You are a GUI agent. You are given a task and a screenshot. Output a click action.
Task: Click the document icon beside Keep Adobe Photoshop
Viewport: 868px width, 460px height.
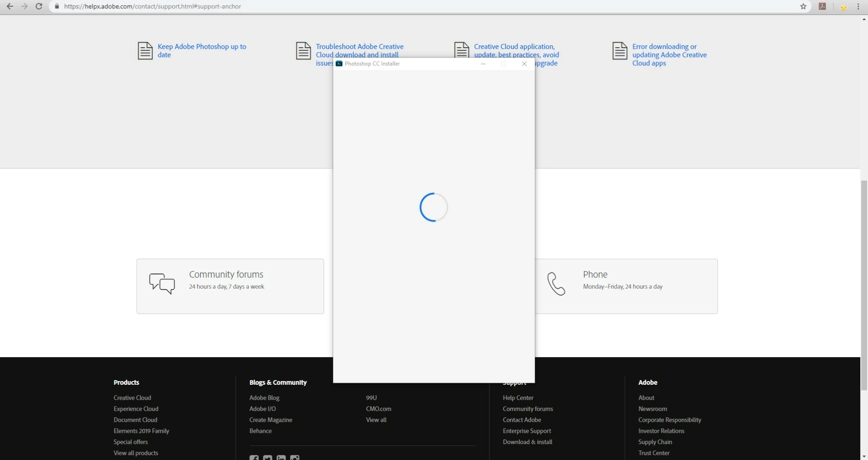tap(145, 51)
